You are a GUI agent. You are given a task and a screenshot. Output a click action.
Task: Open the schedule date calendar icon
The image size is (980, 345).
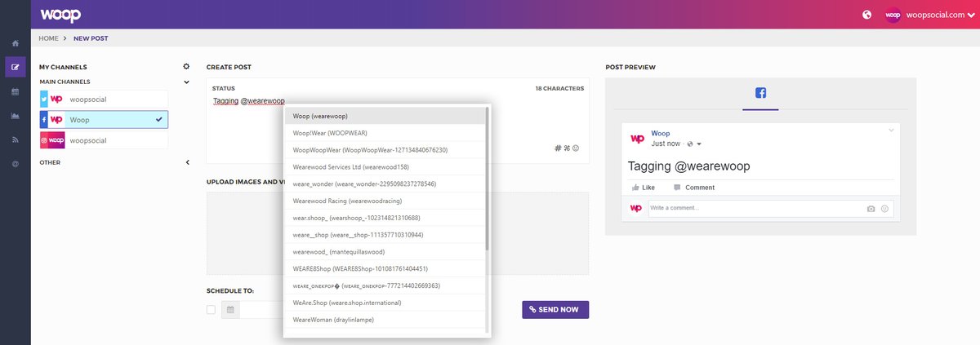[x=230, y=310]
